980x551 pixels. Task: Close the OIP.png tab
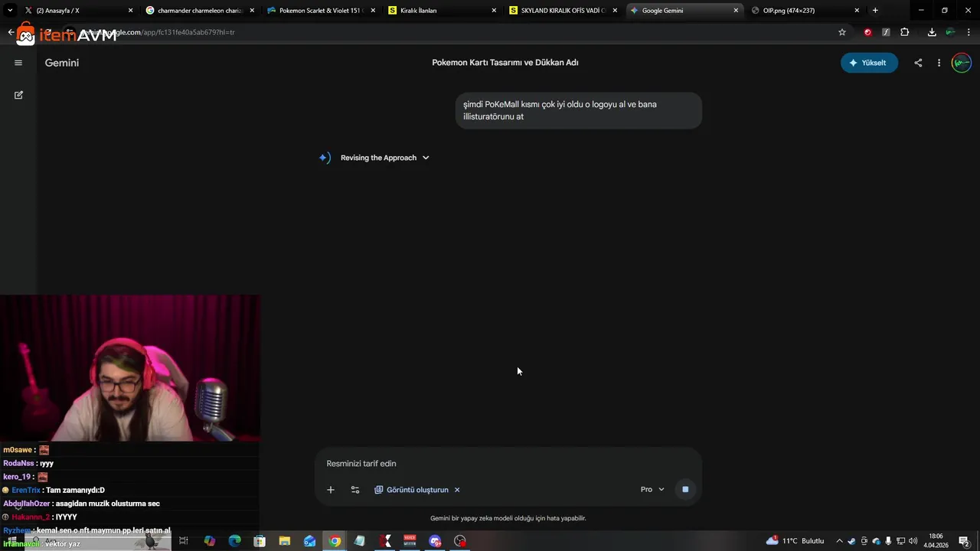(857, 11)
